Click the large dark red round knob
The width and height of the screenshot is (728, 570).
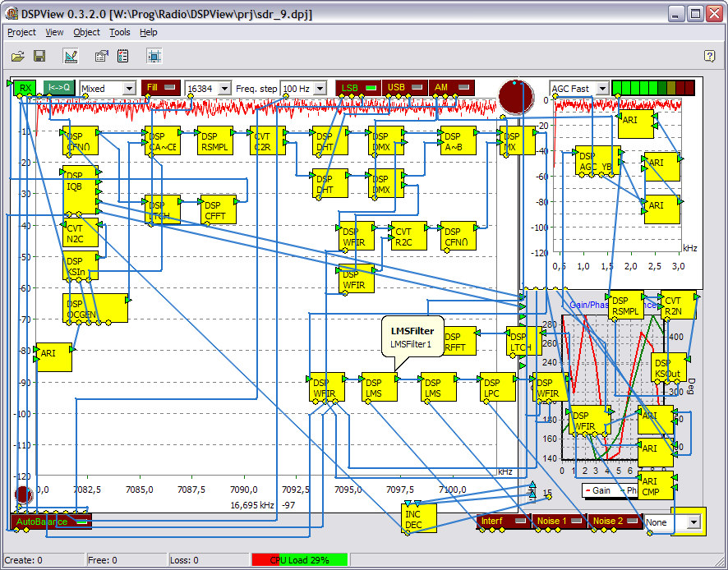tap(516, 97)
